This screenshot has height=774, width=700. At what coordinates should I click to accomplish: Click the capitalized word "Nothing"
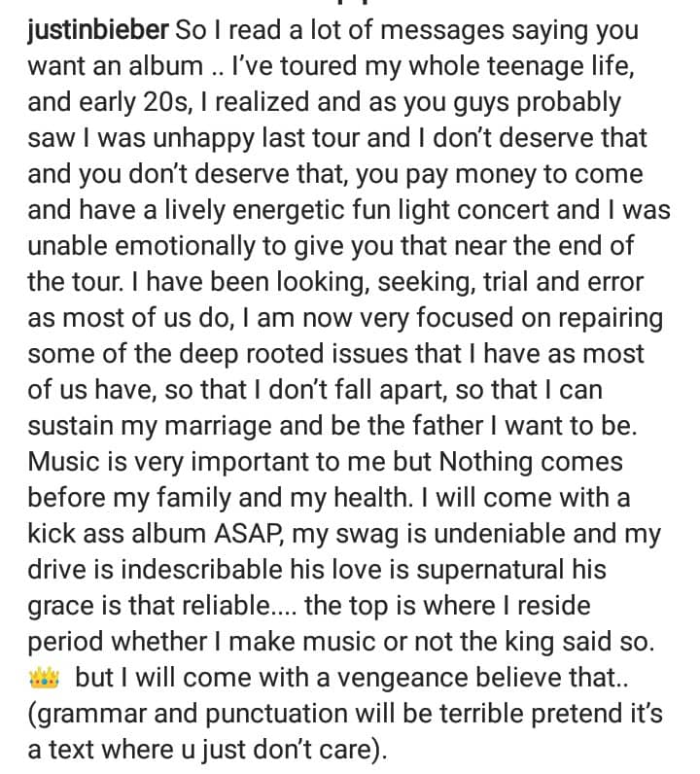coord(486,463)
